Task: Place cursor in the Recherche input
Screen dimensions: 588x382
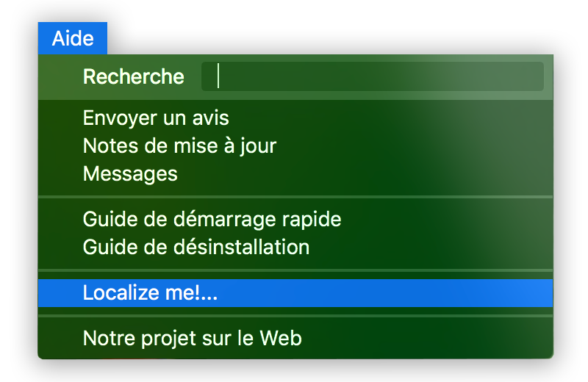Action: point(372,76)
